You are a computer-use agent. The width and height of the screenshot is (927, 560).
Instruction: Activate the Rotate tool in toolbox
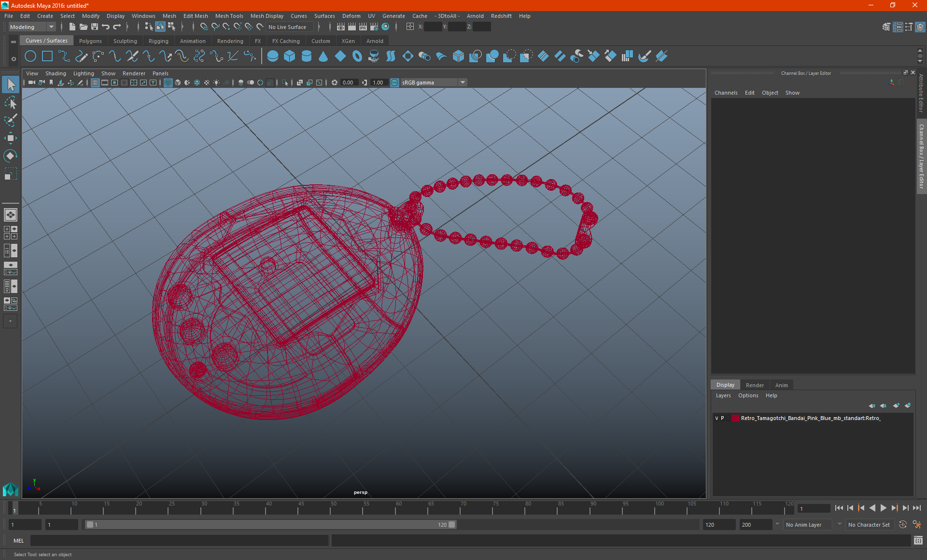10,155
